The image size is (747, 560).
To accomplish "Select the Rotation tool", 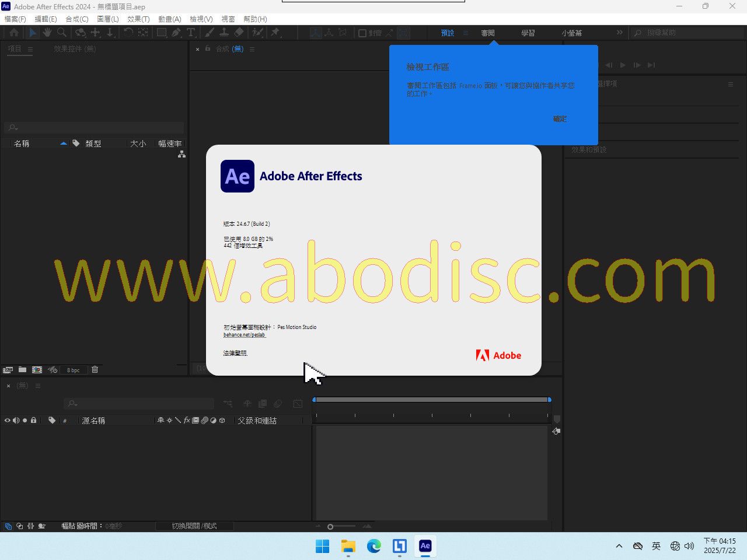I will point(128,33).
